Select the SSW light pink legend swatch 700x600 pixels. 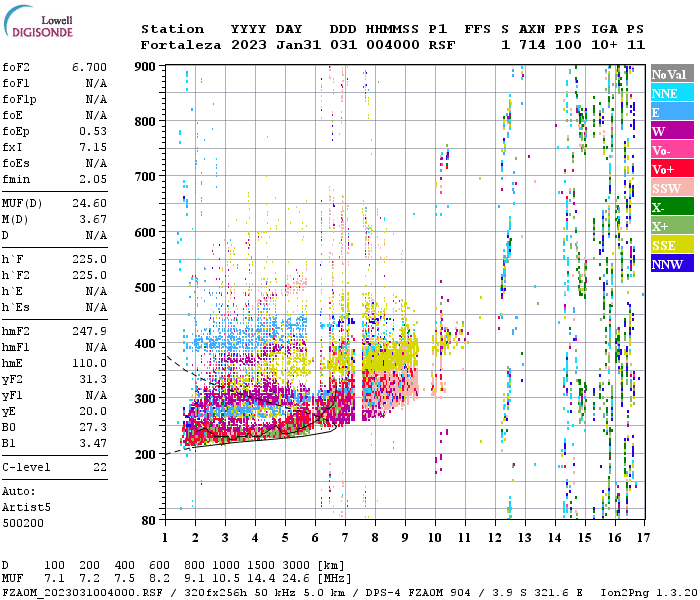pyautogui.click(x=672, y=188)
